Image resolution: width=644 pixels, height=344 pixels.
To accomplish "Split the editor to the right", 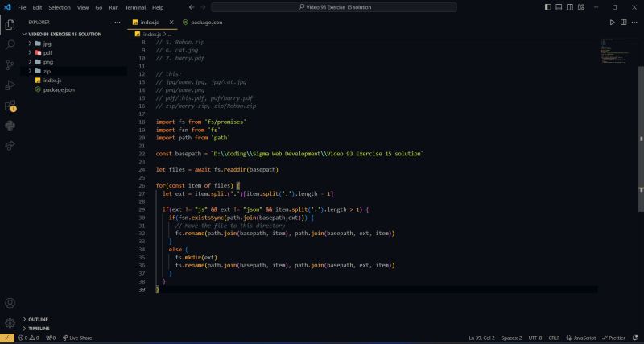I will coord(624,22).
